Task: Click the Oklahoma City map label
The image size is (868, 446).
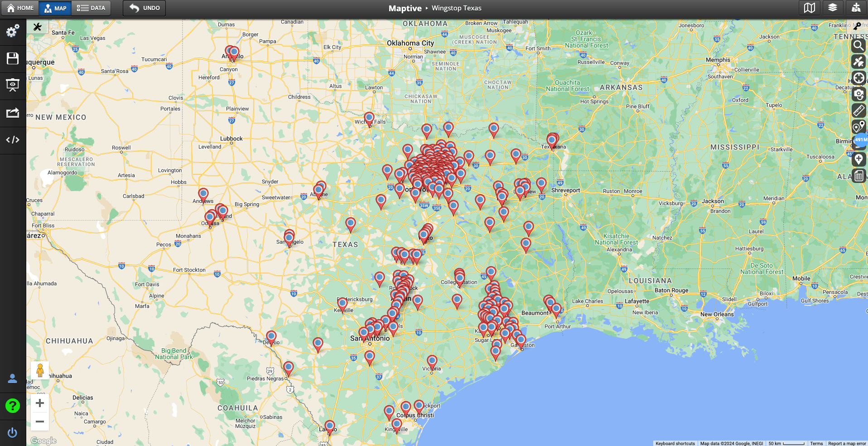Action: point(410,43)
